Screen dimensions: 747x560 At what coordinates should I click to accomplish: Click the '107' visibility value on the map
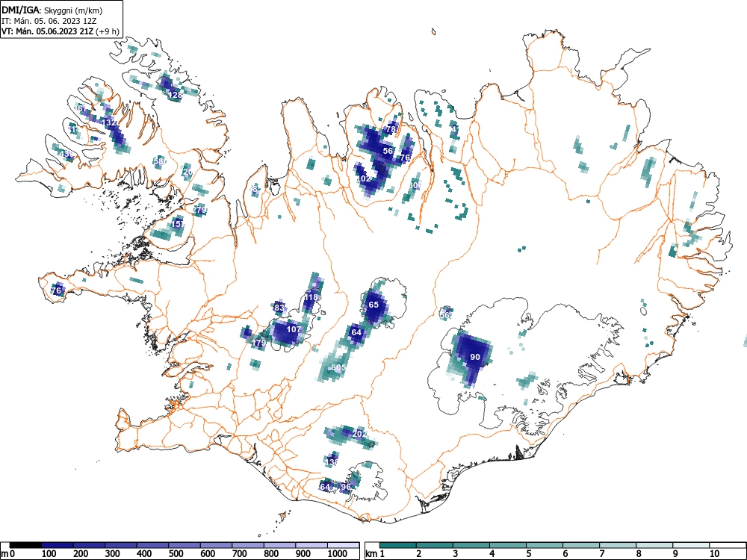pyautogui.click(x=294, y=329)
